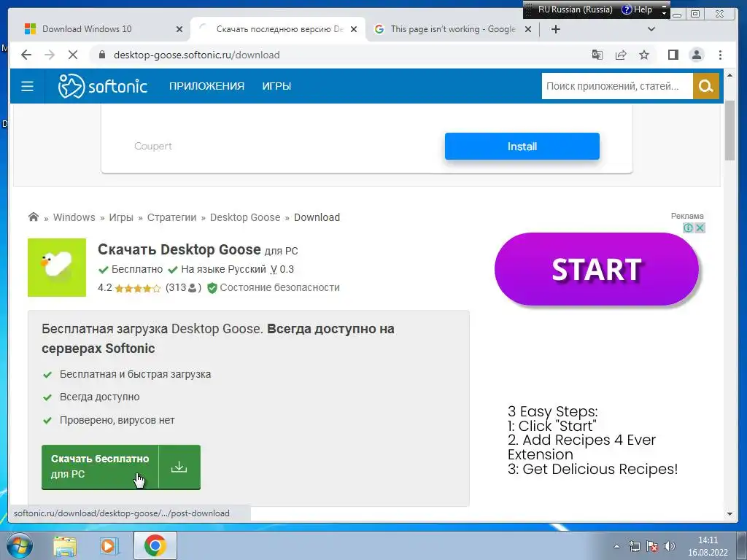
Task: Open the Desktop Goose breadcrumb link
Action: click(x=245, y=217)
